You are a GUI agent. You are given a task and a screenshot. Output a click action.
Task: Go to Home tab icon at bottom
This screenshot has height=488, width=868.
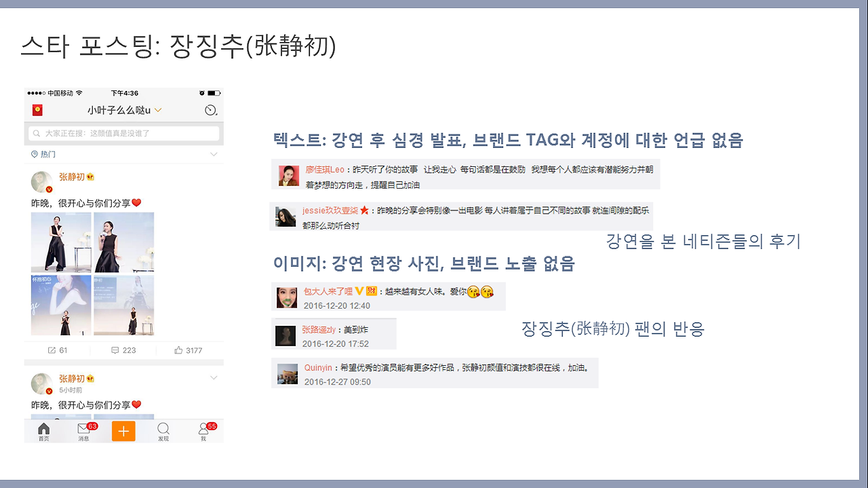(x=43, y=431)
